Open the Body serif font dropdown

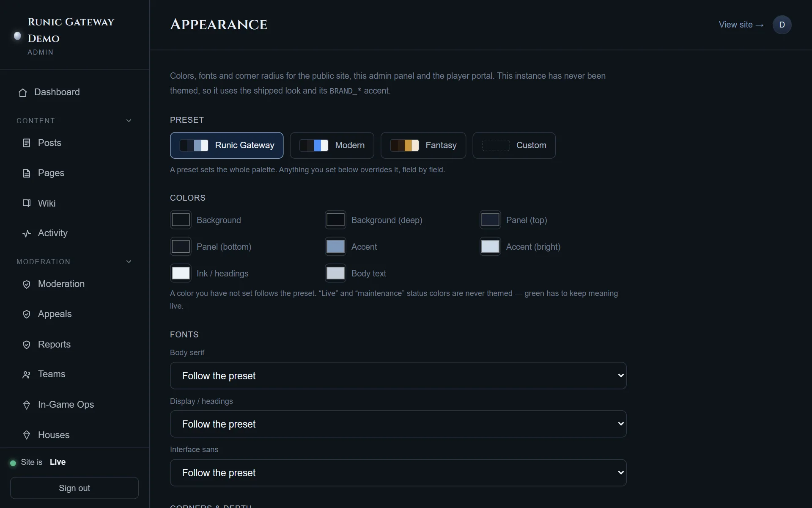398,375
